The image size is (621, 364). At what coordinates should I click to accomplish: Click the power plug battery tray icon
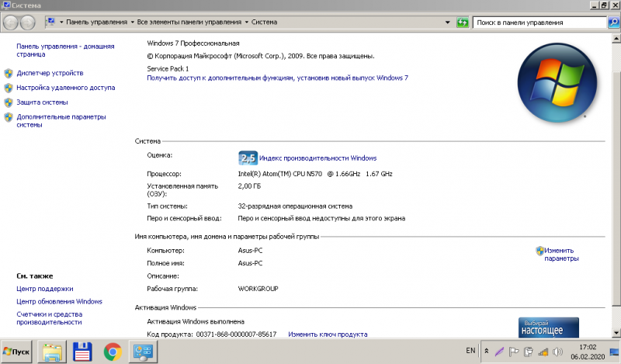[529, 352]
